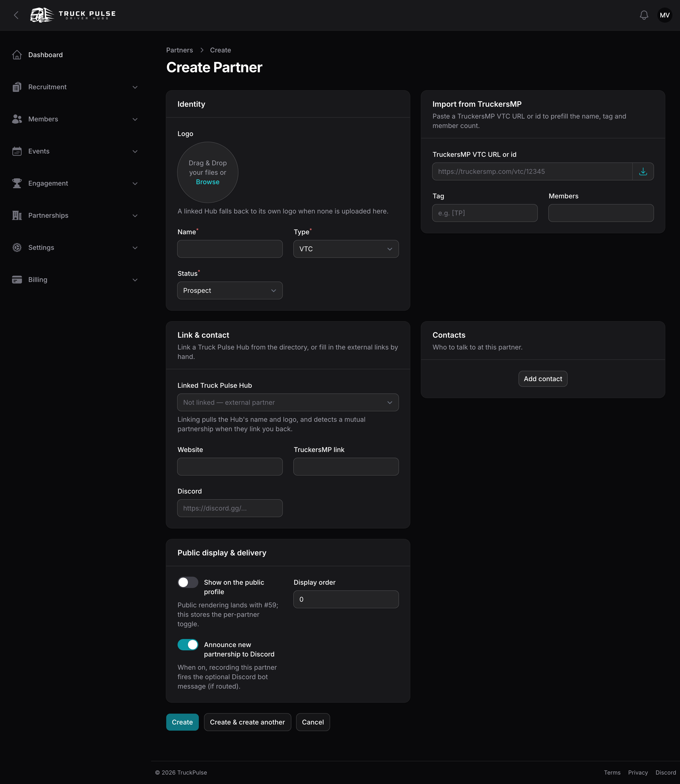Click the Members people icon
The image size is (680, 784).
click(x=17, y=119)
